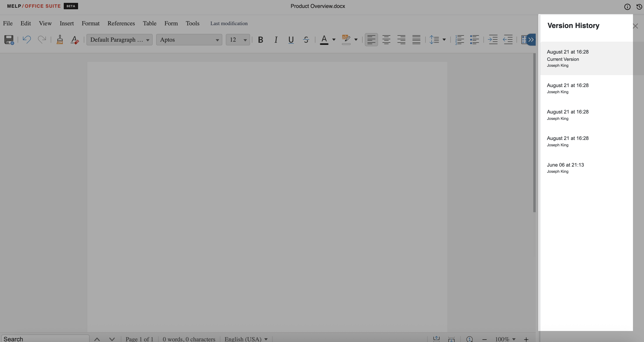The width and height of the screenshot is (644, 342).
Task: Toggle Italic formatting
Action: [276, 39]
